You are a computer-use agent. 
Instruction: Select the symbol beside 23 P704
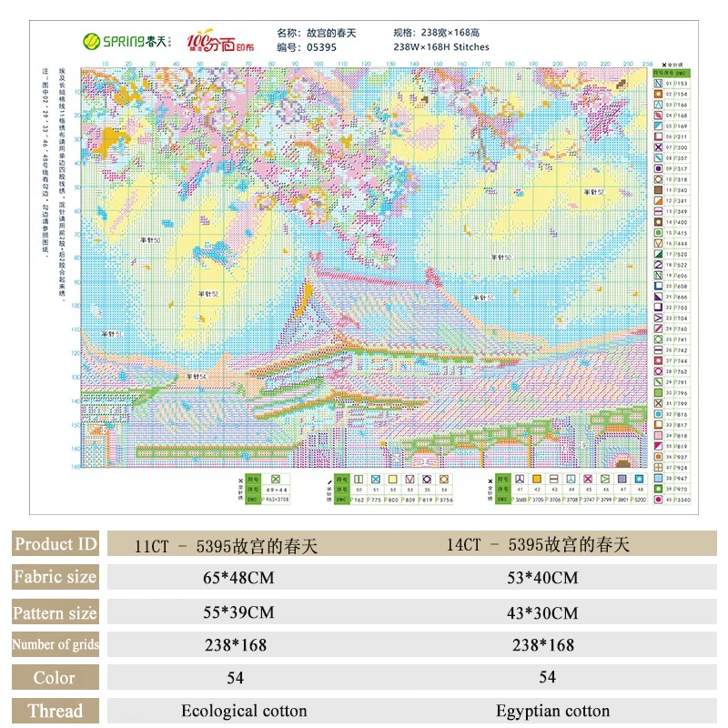pyautogui.click(x=658, y=318)
